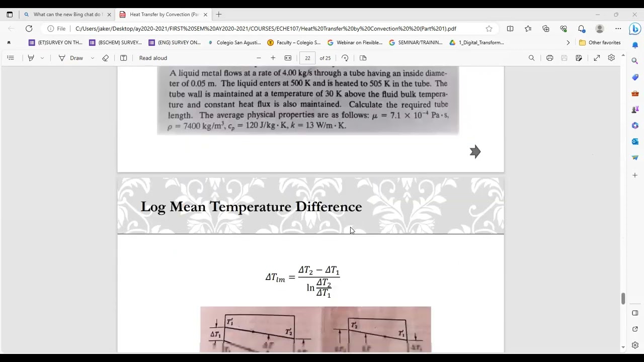644x362 pixels.
Task: Open Edge Settings and more menu
Action: (x=618, y=29)
